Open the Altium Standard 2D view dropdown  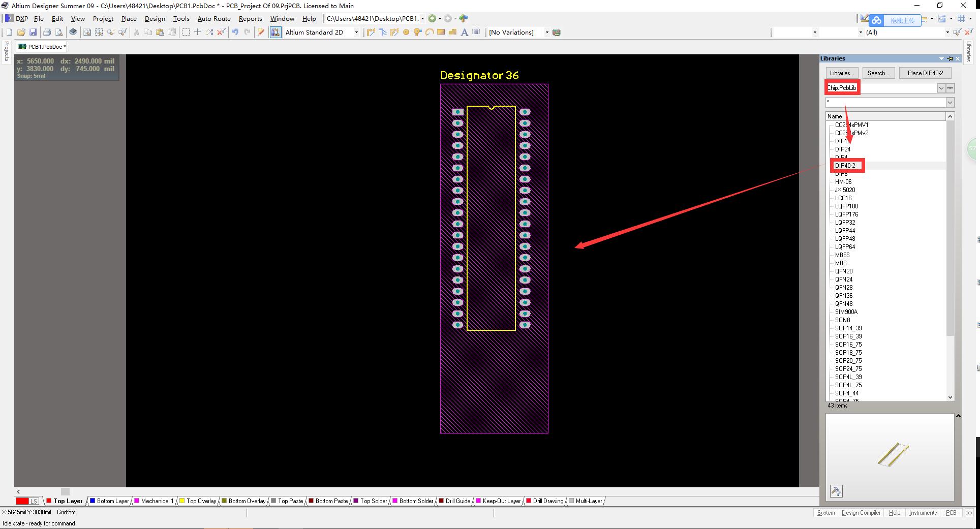coord(356,32)
